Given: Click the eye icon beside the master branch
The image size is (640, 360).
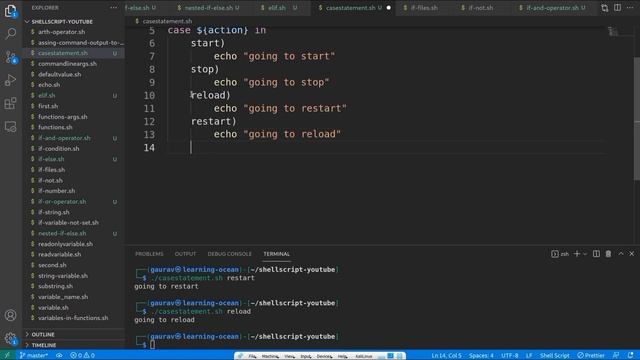Looking at the screenshot, I should [59, 355].
